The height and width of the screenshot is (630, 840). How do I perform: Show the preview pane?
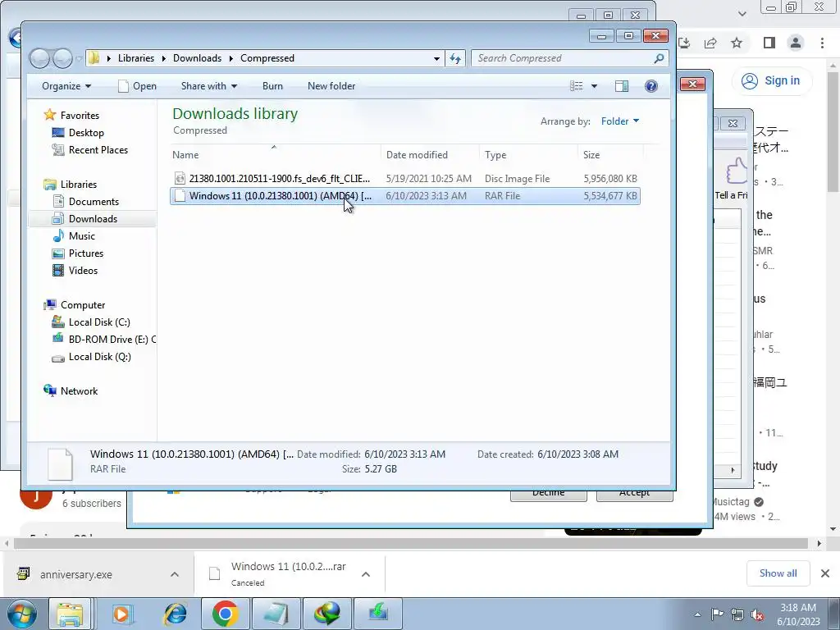pyautogui.click(x=622, y=86)
